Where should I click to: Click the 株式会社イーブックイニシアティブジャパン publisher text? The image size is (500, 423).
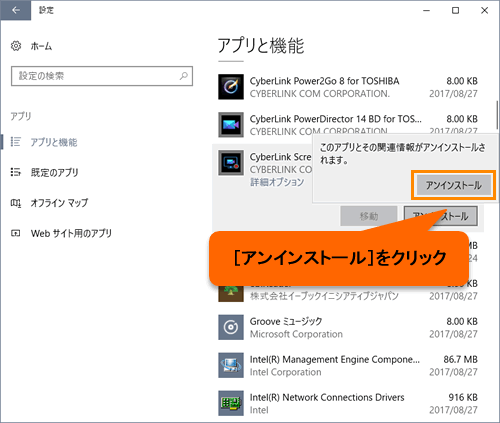click(x=324, y=296)
